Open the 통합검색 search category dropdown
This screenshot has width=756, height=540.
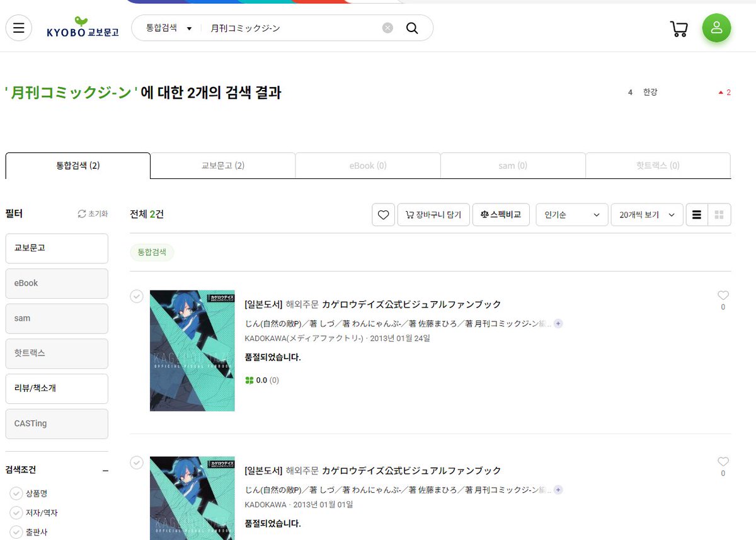coord(168,28)
